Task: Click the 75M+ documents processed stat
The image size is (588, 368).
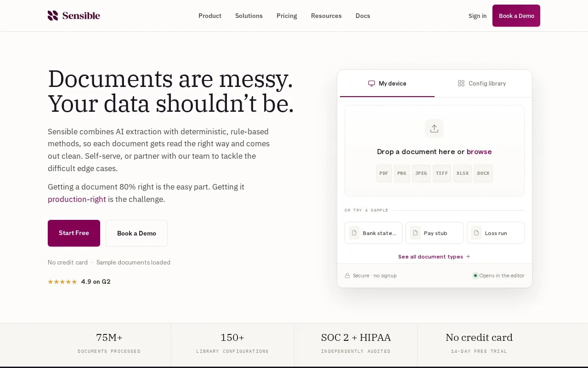Action: click(x=109, y=344)
